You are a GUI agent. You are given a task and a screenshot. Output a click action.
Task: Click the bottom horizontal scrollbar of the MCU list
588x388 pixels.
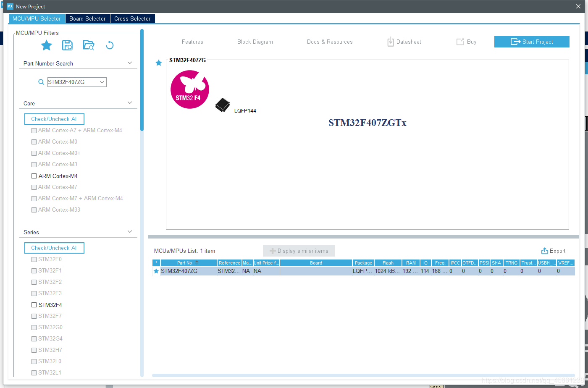[x=363, y=375]
